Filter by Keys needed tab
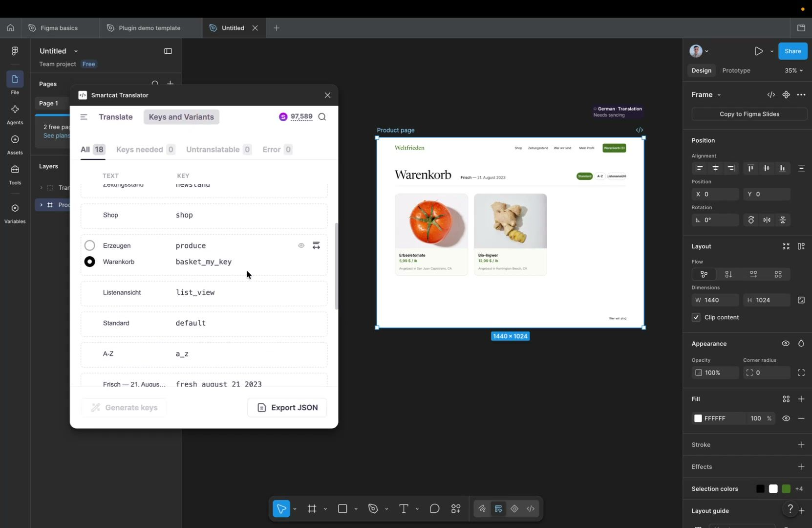This screenshot has height=528, width=812. click(x=146, y=150)
